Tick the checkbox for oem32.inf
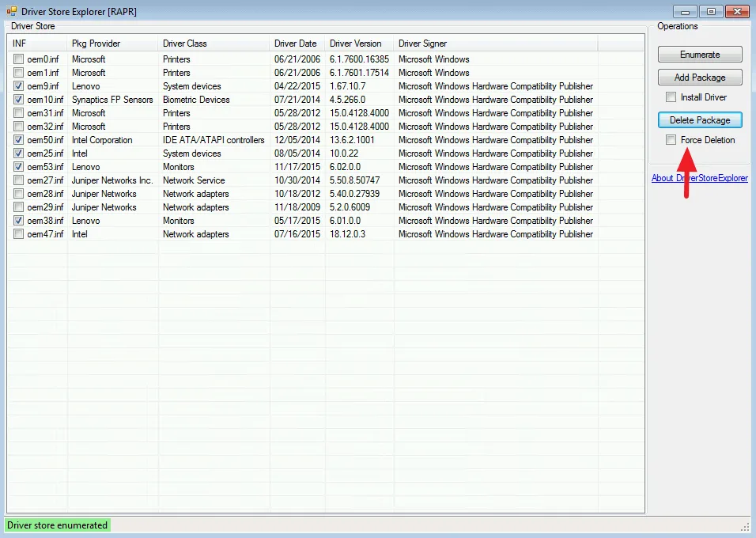The height and width of the screenshot is (538, 756). (18, 127)
